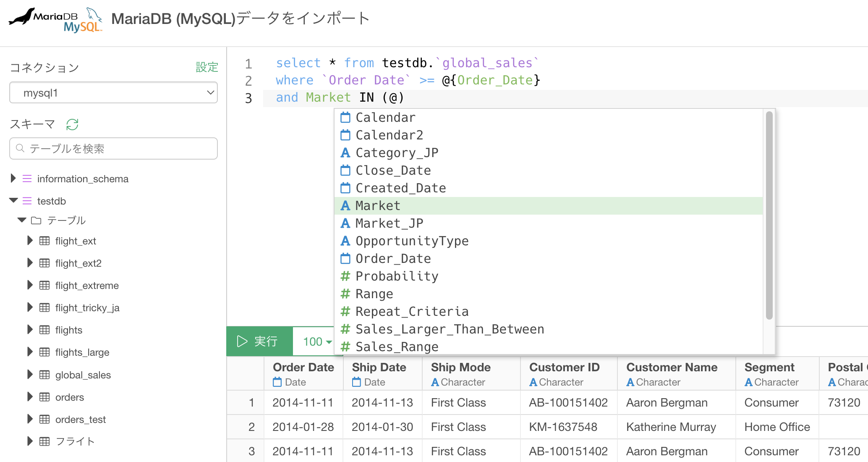Choose Market_JP in the suggestion list
Viewport: 868px width, 462px height.
549,223
